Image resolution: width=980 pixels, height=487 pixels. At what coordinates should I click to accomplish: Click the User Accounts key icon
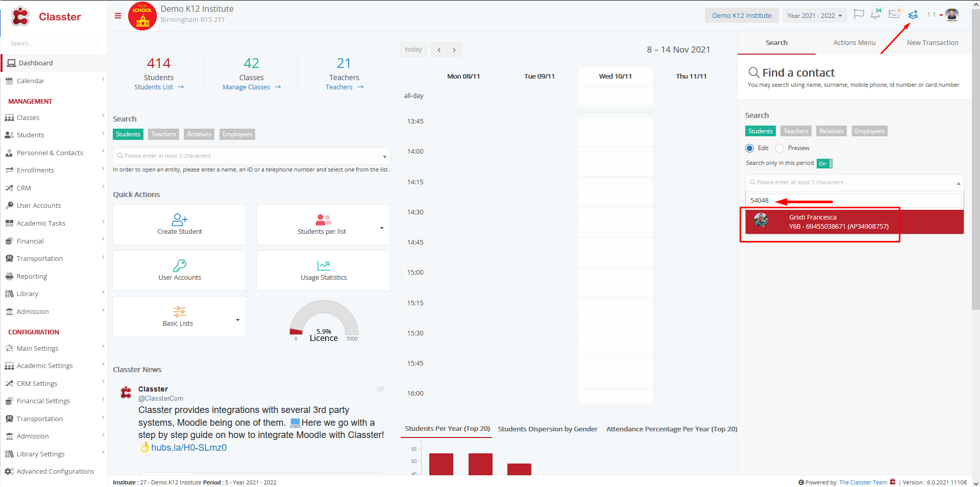(x=180, y=265)
